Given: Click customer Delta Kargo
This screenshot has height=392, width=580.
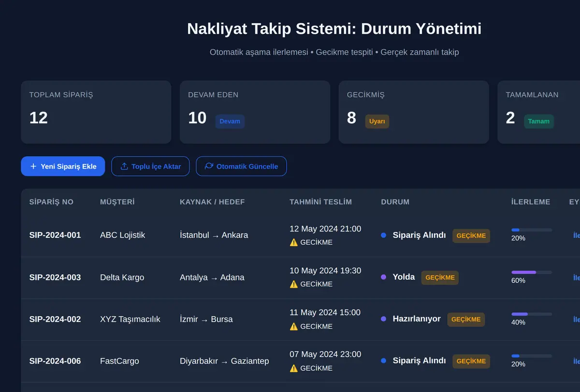Looking at the screenshot, I should (x=122, y=277).
